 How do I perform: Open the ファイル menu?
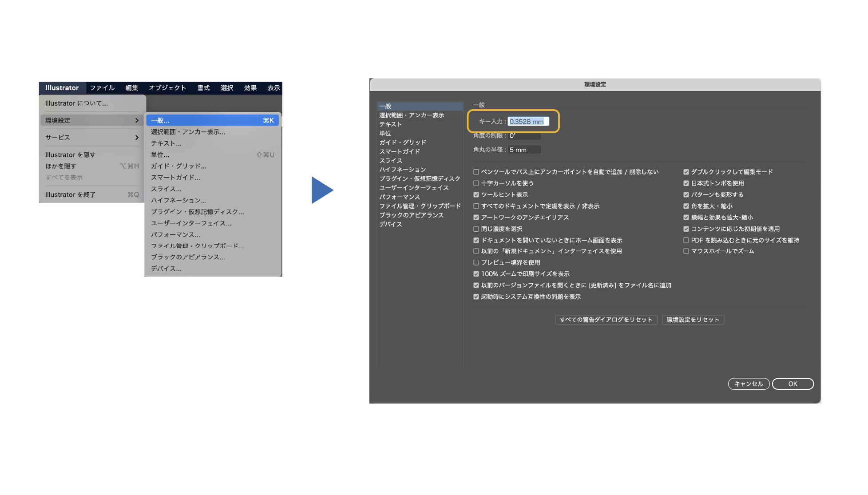click(102, 88)
